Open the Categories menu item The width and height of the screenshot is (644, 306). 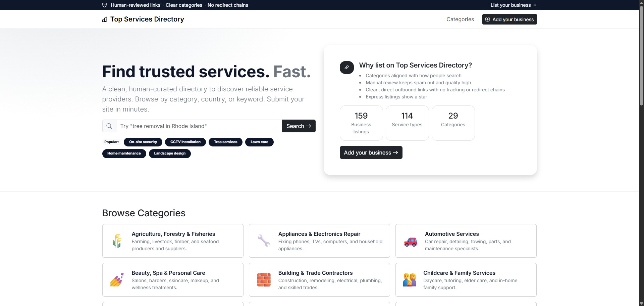pyautogui.click(x=460, y=19)
